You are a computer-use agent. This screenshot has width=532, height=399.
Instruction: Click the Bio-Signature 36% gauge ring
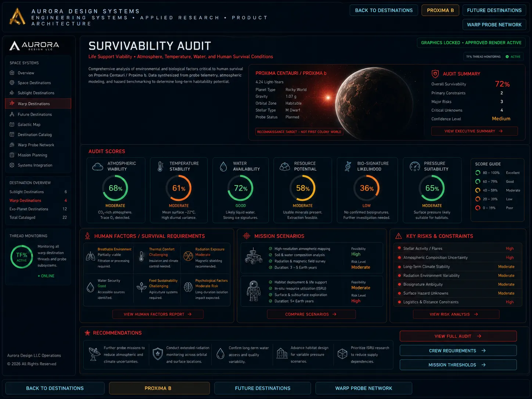(x=367, y=188)
